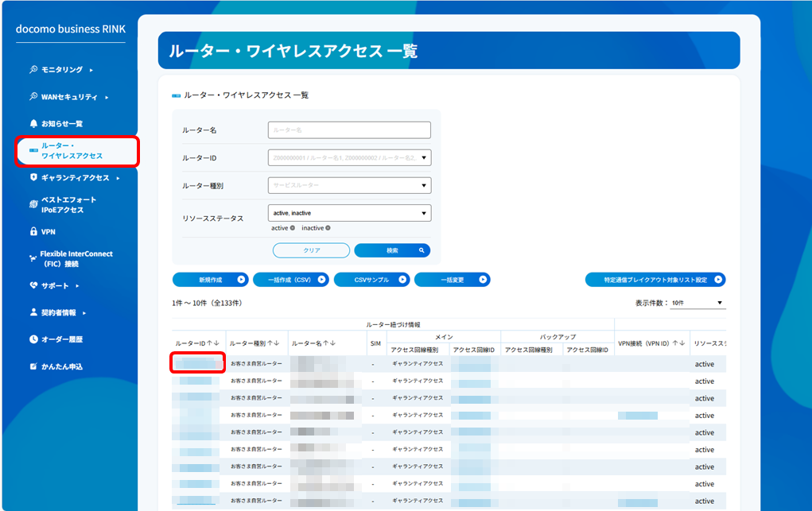The width and height of the screenshot is (812, 511).
Task: Click the lock icon next to VPN
Action: (x=33, y=232)
